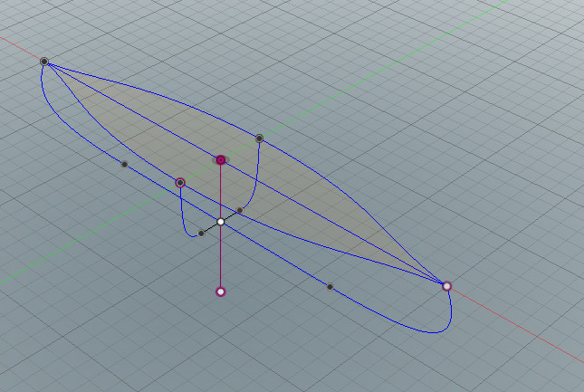Click the solid magenta center point on the keel line

221,160
